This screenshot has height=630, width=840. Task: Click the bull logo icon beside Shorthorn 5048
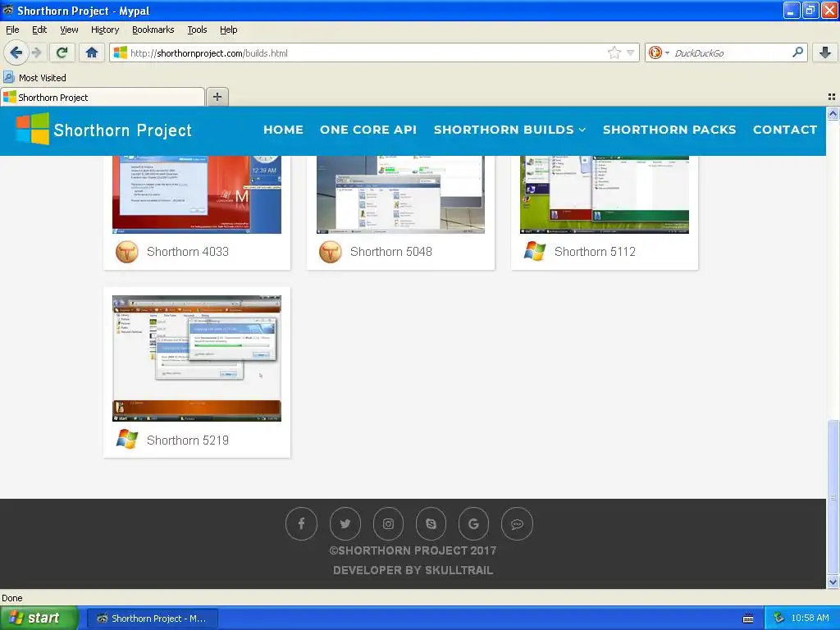coord(331,251)
